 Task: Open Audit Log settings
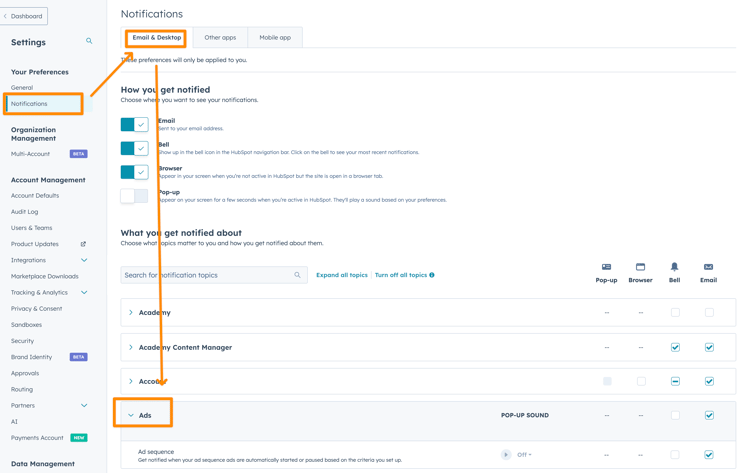[25, 212]
